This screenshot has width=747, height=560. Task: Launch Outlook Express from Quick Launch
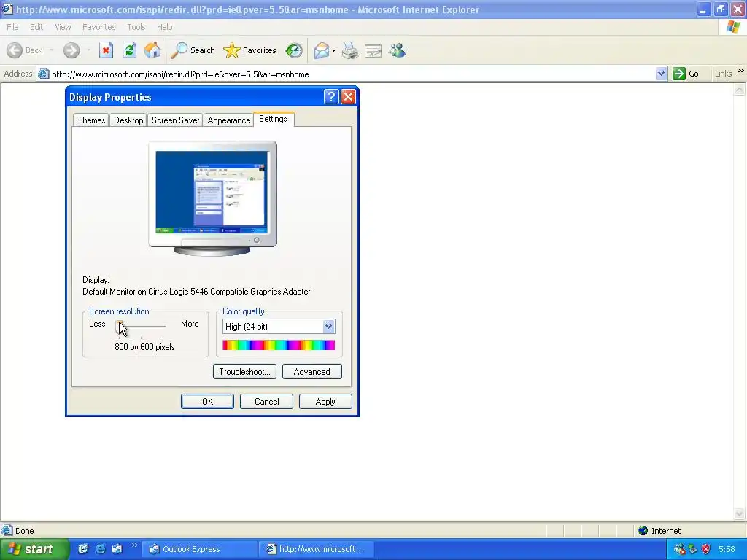click(x=117, y=549)
